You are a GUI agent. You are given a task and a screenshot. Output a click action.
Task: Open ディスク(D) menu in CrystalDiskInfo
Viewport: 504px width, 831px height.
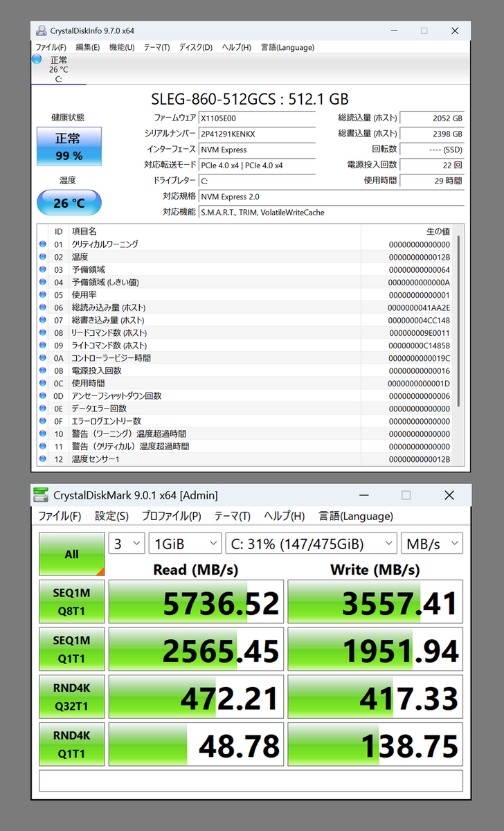pos(196,47)
